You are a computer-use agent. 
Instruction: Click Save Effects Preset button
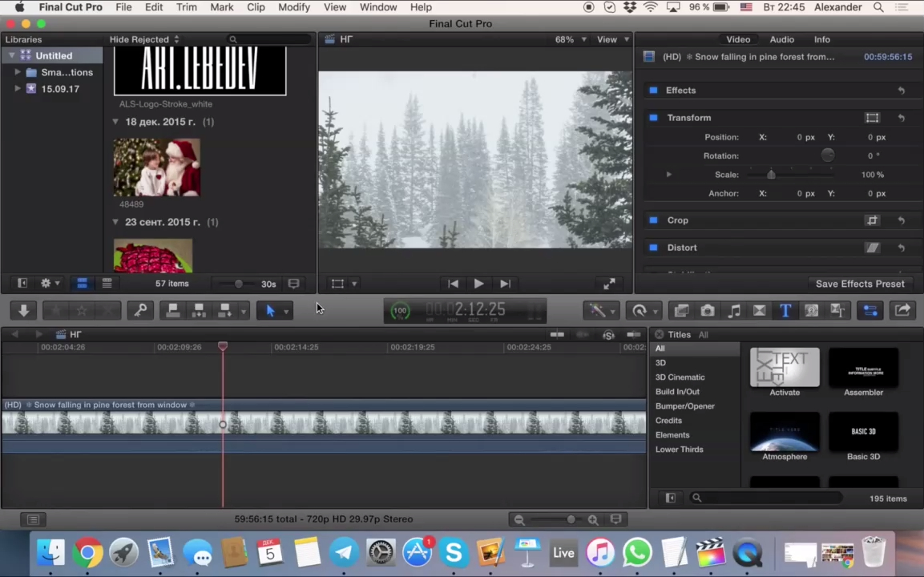860,284
